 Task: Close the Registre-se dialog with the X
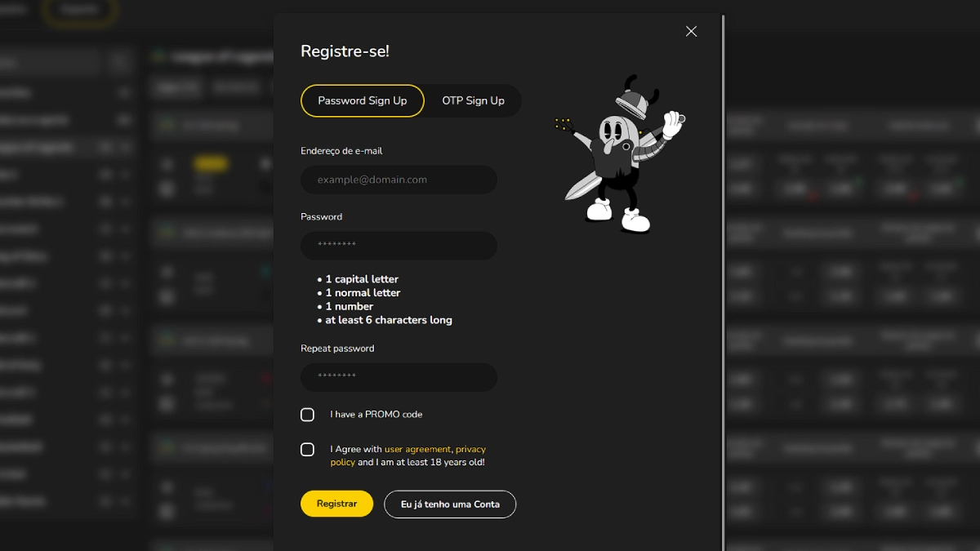tap(691, 31)
